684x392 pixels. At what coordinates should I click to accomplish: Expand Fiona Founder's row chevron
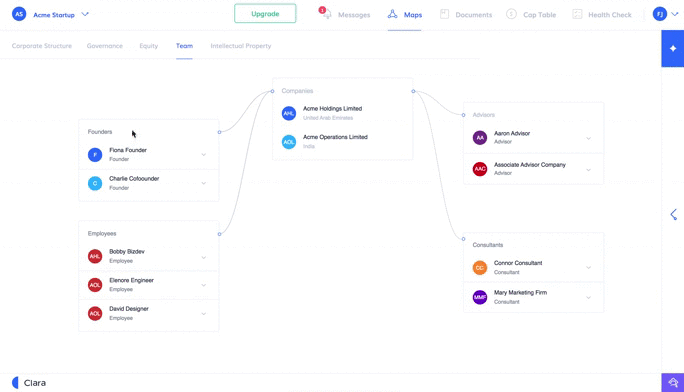(x=204, y=155)
